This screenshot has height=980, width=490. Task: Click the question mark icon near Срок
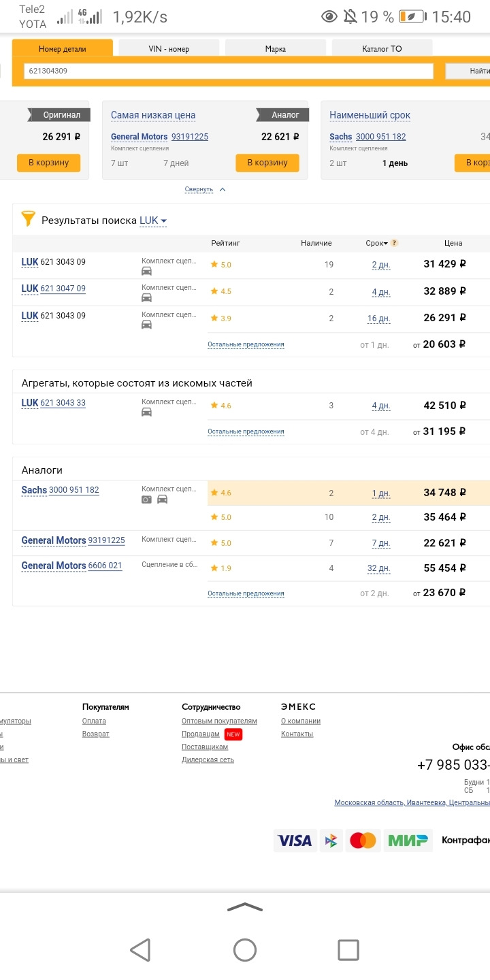pos(395,243)
